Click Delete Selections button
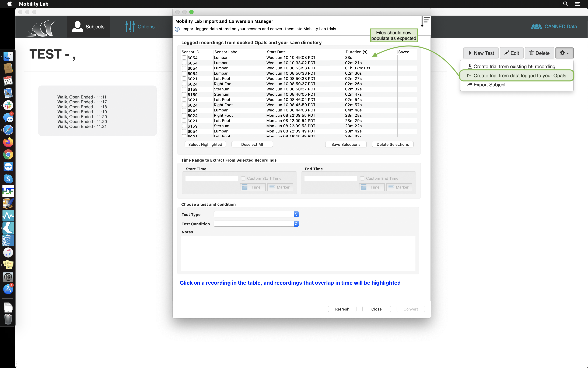The height and width of the screenshot is (368, 588). pos(393,144)
